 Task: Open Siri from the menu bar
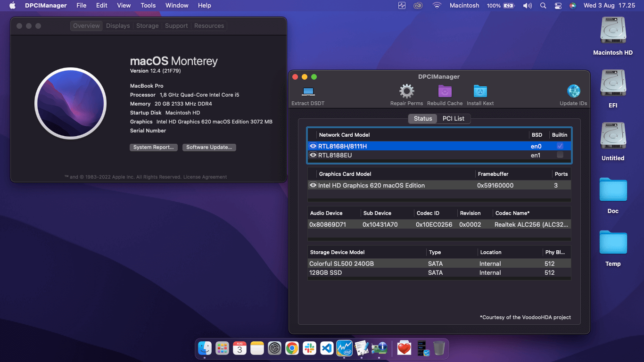[573, 6]
